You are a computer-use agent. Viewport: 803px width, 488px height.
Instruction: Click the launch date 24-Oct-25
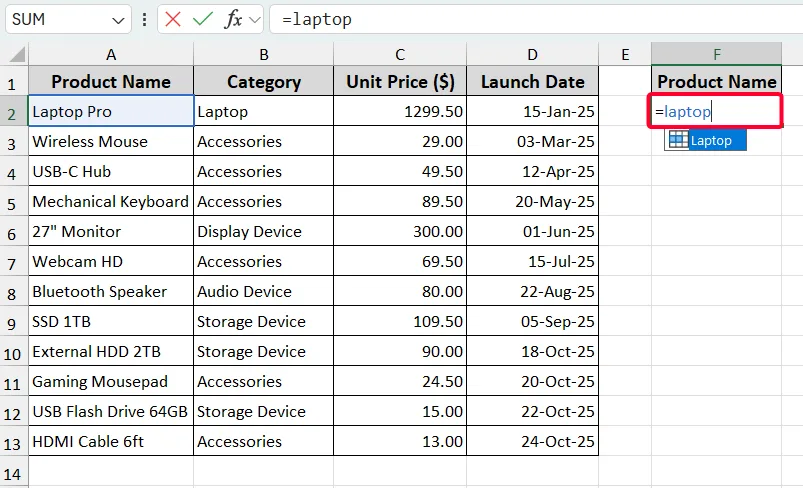(533, 441)
